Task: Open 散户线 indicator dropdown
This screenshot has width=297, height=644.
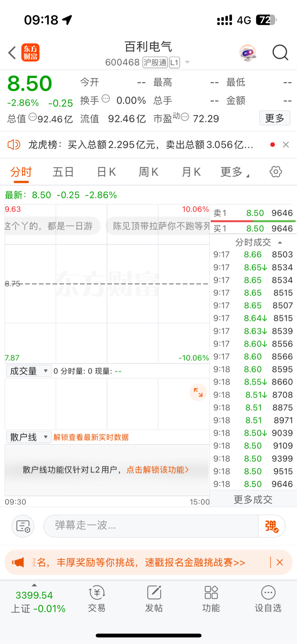Action: 29,437
